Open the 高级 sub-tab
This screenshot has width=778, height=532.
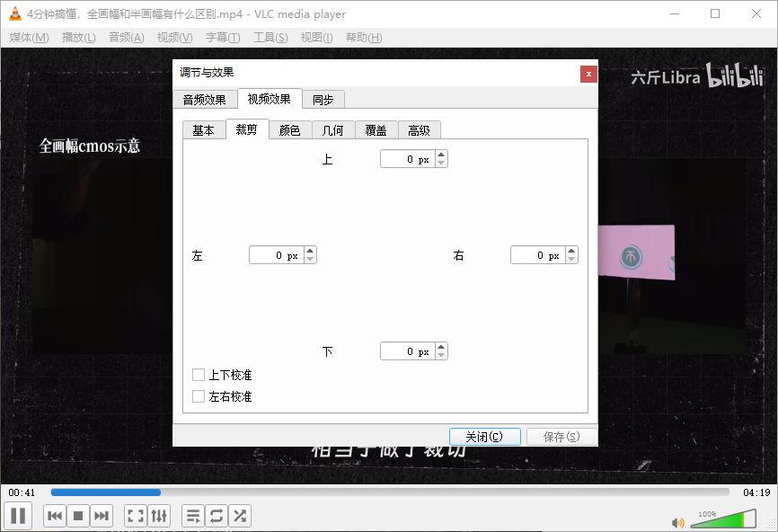point(420,130)
